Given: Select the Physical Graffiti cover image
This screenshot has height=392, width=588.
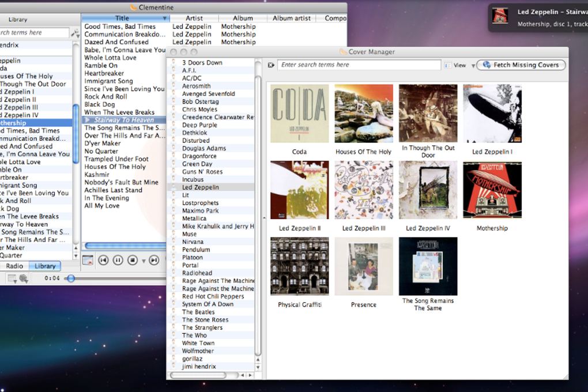Looking at the screenshot, I should tap(299, 266).
